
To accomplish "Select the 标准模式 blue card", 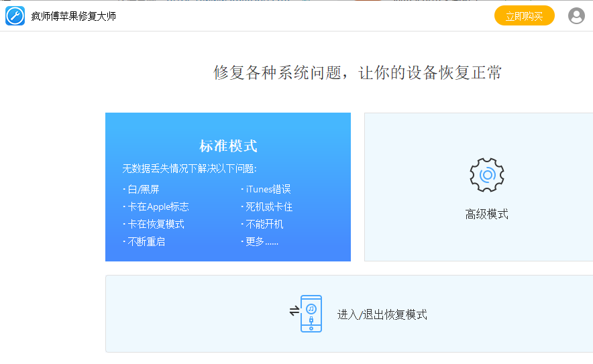I will (x=228, y=187).
